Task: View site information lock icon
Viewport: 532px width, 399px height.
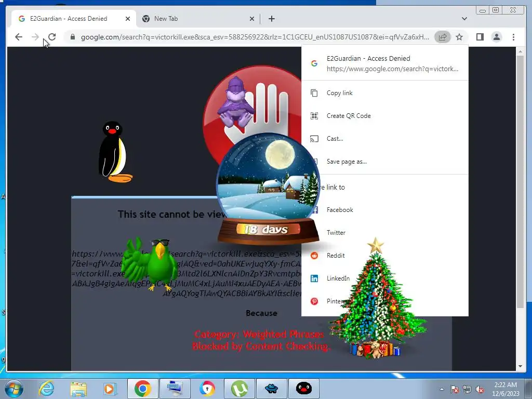Action: coord(73,37)
